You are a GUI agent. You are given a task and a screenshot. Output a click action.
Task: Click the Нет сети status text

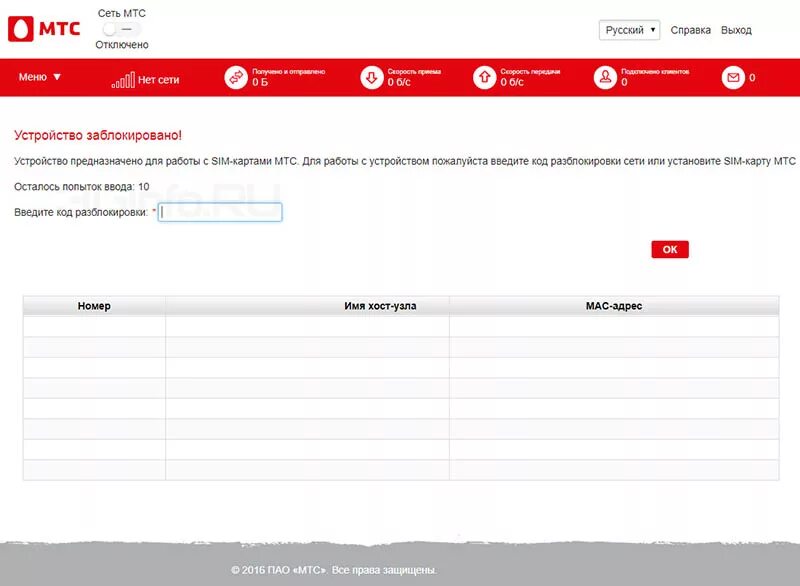click(x=158, y=80)
